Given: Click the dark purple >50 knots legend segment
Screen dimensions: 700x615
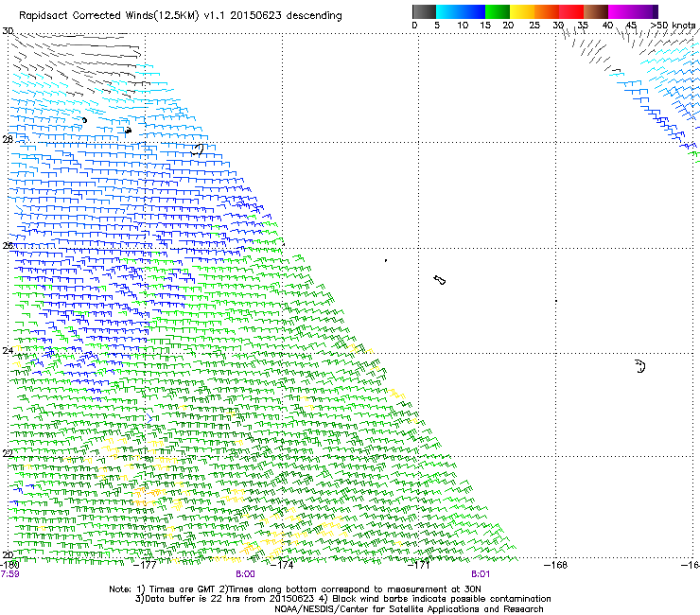Looking at the screenshot, I should click(655, 11).
